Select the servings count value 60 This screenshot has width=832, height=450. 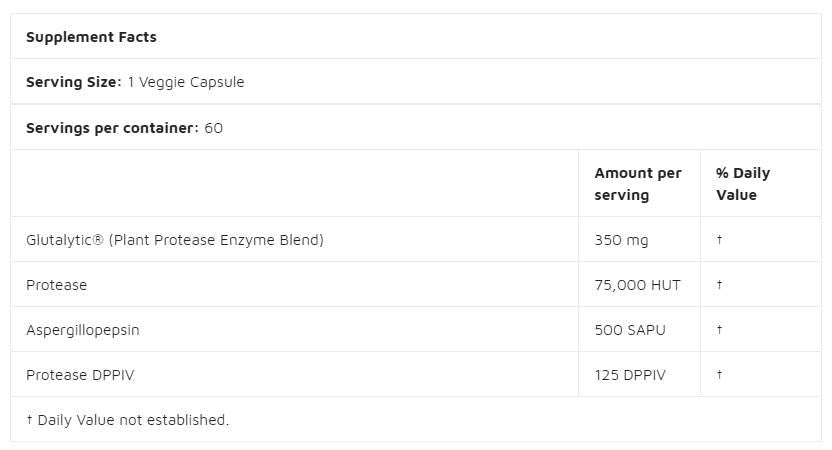pos(214,128)
